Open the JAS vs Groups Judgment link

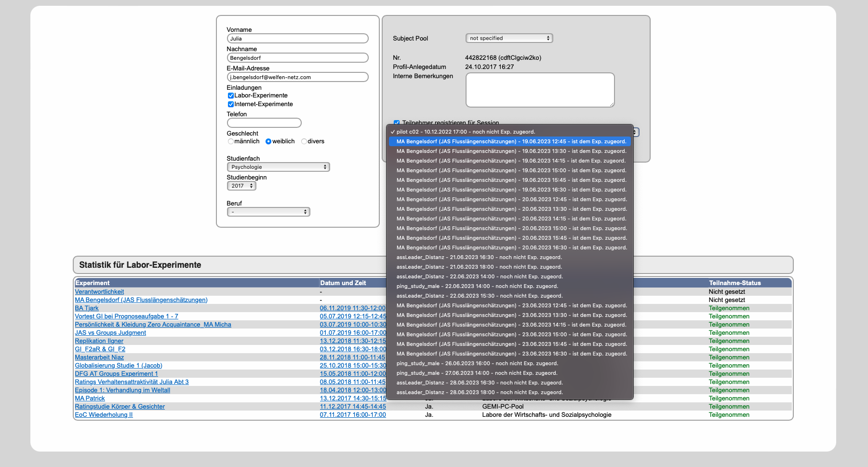(x=110, y=333)
